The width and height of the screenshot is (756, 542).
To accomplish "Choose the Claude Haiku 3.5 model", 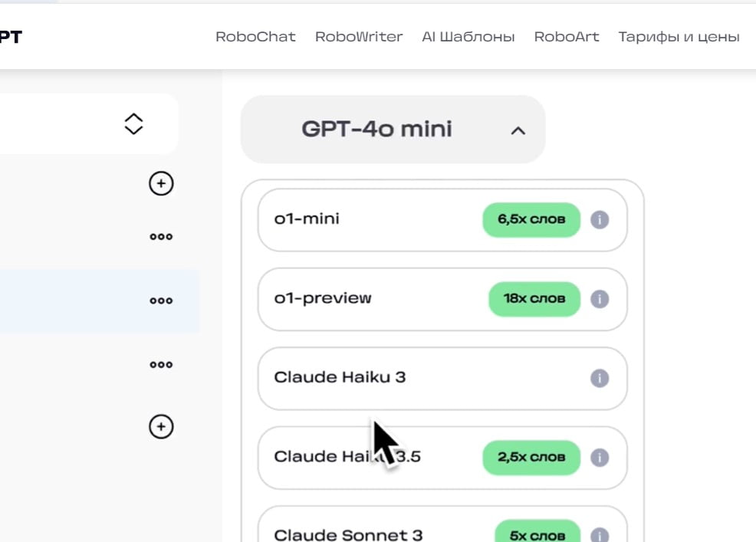I will click(442, 458).
